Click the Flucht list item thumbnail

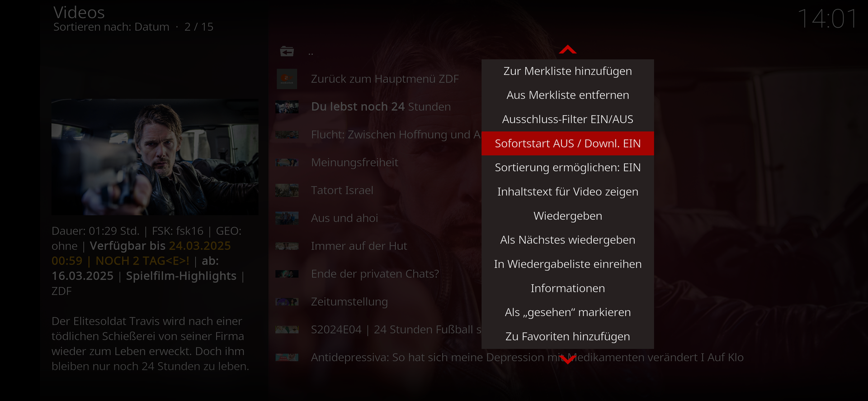287,134
